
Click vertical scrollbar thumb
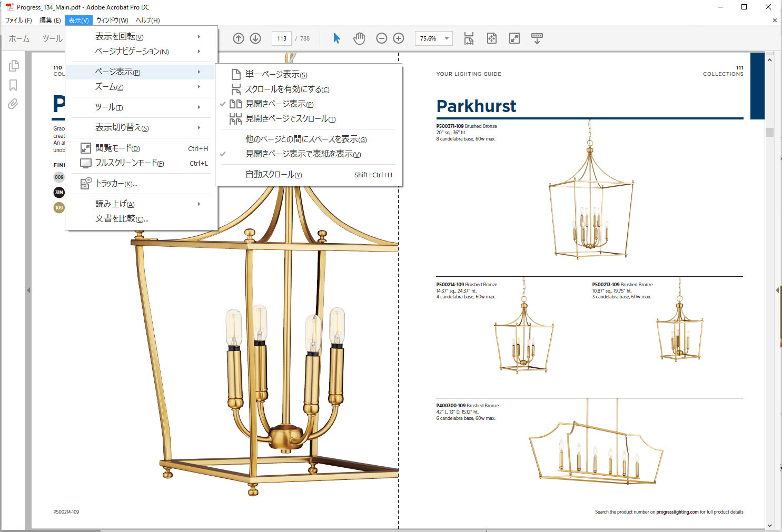pyautogui.click(x=769, y=133)
